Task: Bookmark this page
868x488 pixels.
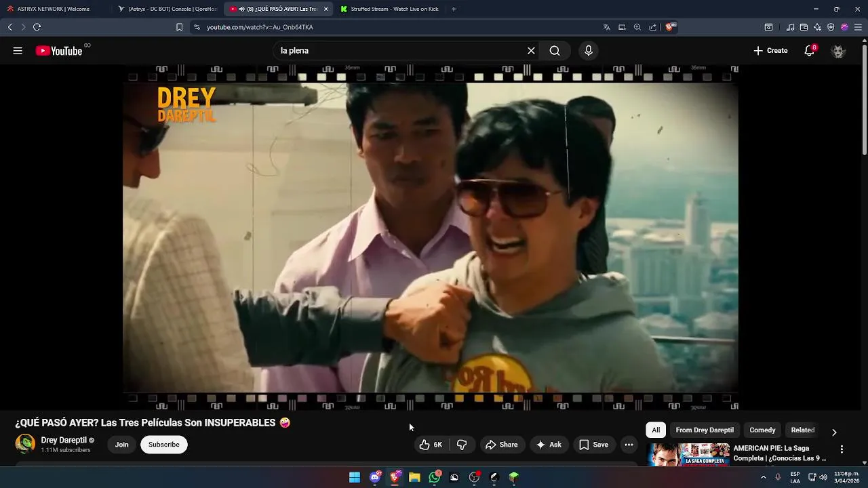Action: tap(179, 27)
